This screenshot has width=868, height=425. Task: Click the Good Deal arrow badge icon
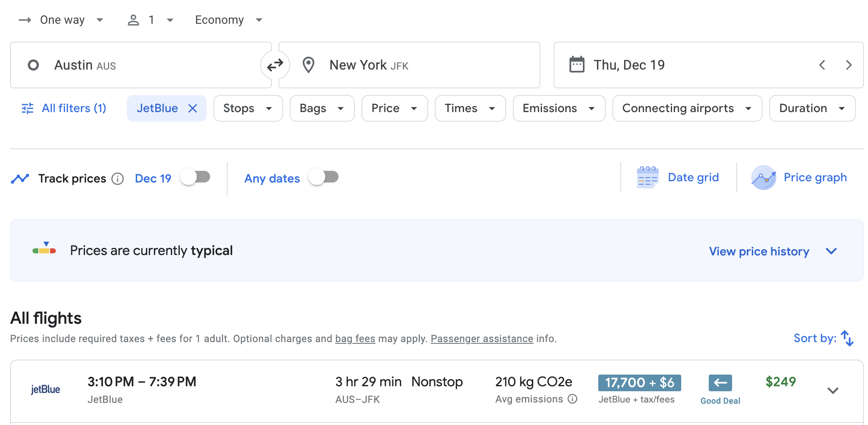pos(720,382)
